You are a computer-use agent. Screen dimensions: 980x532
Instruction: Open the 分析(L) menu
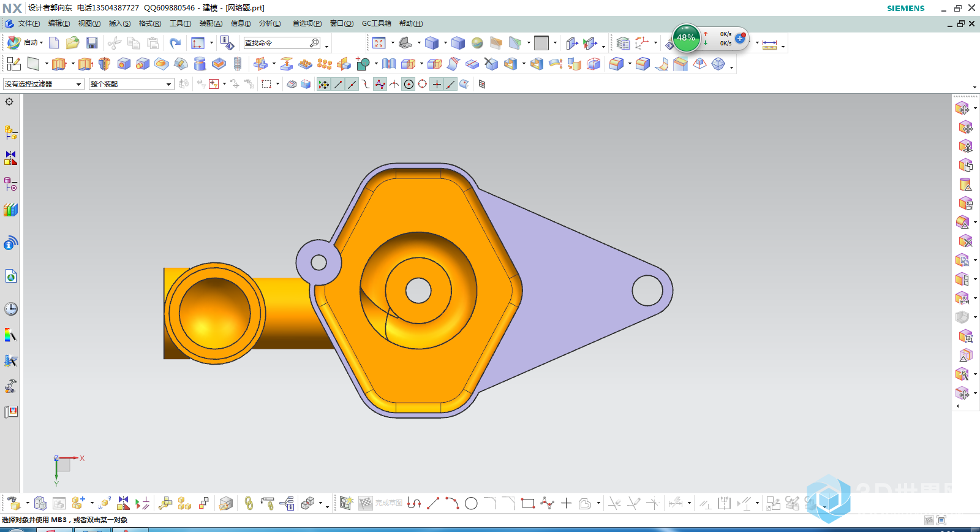point(269,23)
